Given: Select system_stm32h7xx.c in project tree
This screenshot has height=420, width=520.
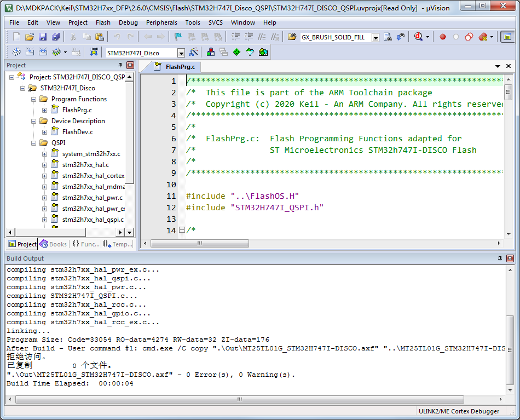Looking at the screenshot, I should [x=91, y=154].
